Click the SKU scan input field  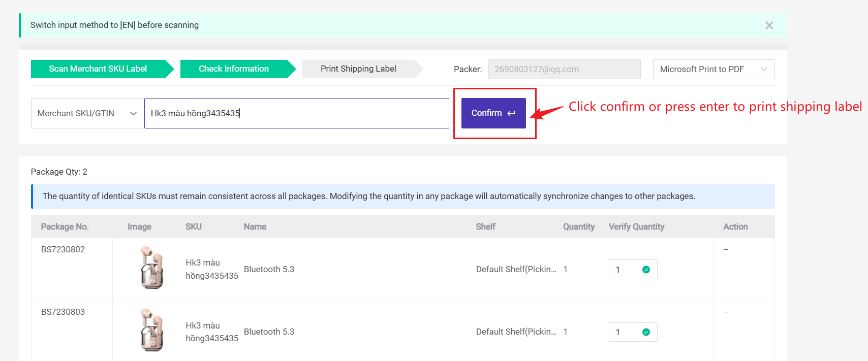coord(297,113)
